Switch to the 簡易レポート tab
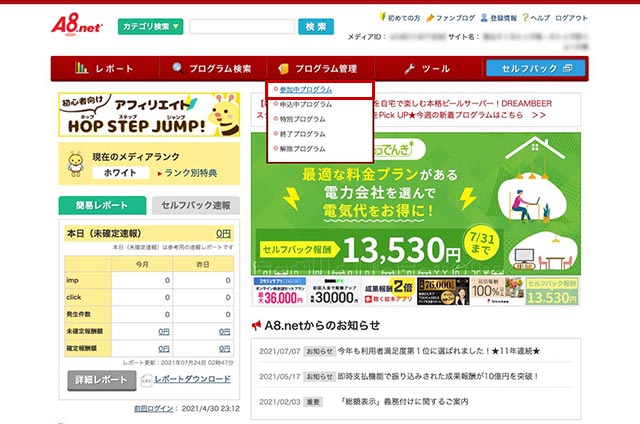 (102, 205)
